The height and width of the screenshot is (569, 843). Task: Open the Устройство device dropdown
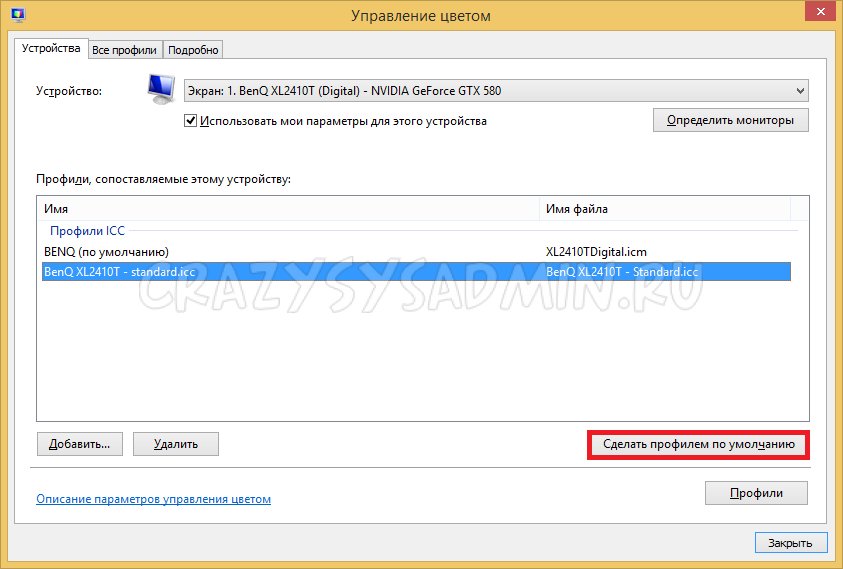coord(495,91)
